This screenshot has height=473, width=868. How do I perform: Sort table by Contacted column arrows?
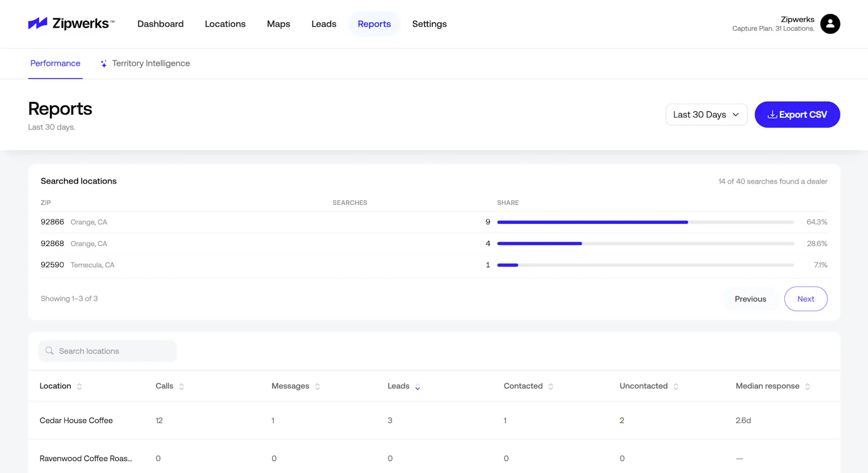point(551,387)
